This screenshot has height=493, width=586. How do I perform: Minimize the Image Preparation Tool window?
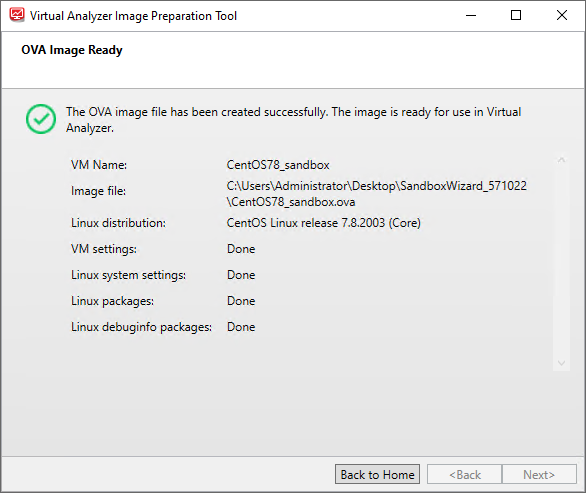471,15
